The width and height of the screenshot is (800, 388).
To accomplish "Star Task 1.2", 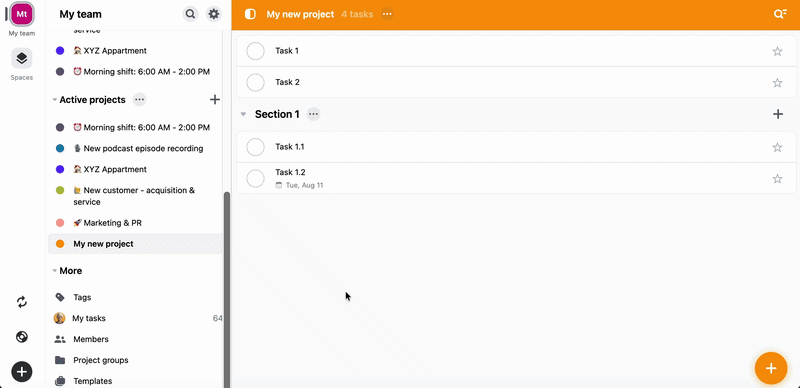I will [x=777, y=179].
